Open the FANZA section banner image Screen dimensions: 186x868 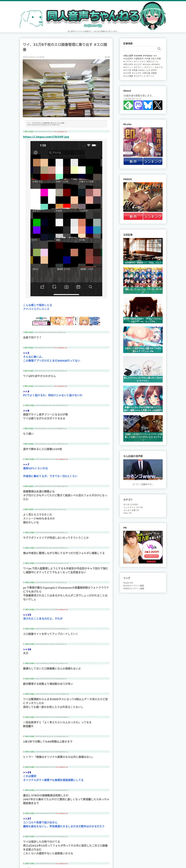[x=143, y=197]
